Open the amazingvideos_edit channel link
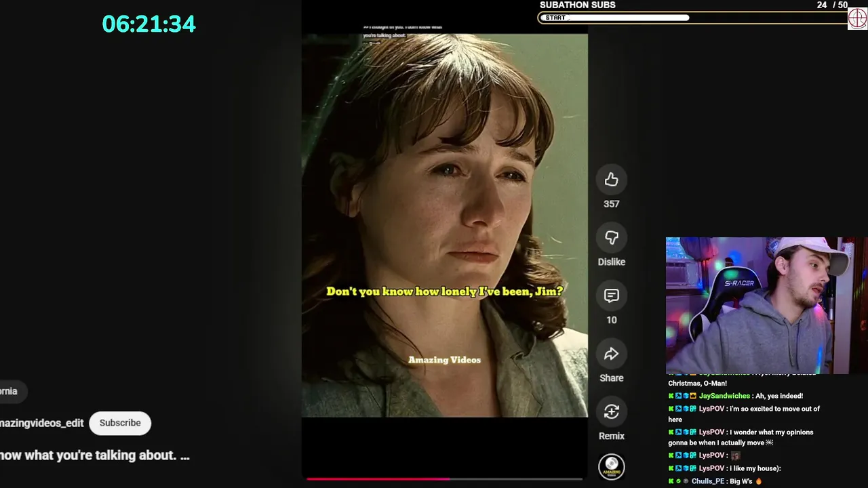The height and width of the screenshot is (488, 868). (42, 423)
